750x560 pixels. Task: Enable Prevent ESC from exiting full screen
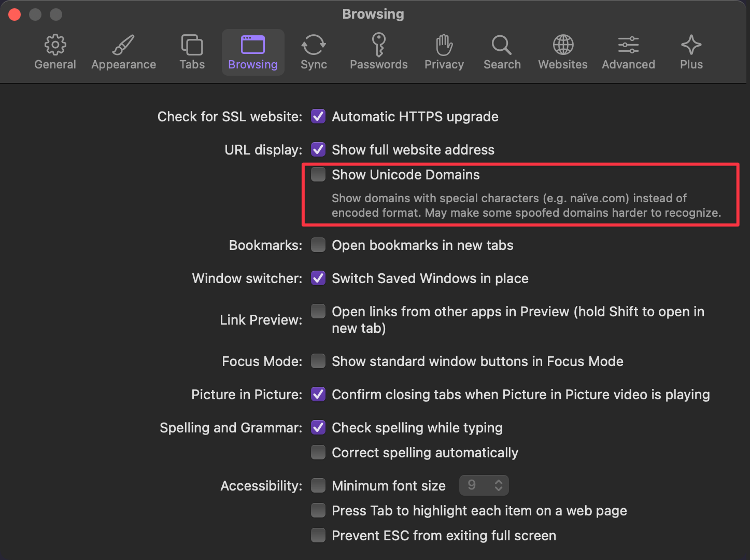[x=318, y=536]
